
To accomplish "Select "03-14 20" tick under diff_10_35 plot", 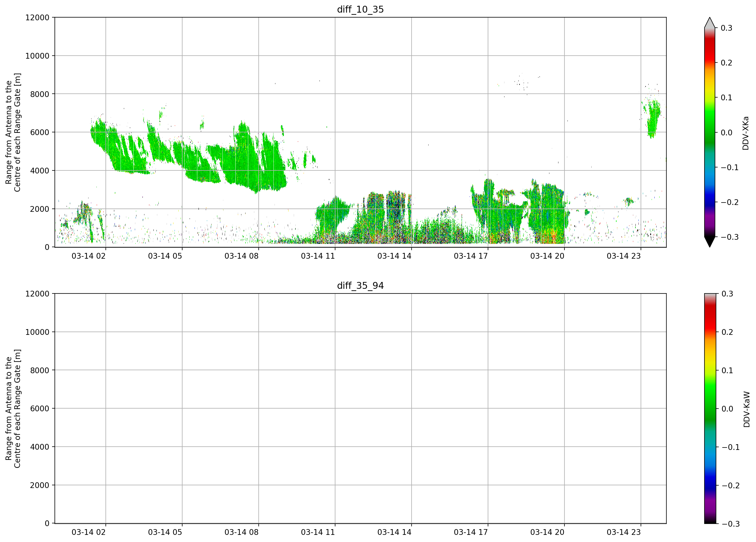I will (x=547, y=256).
